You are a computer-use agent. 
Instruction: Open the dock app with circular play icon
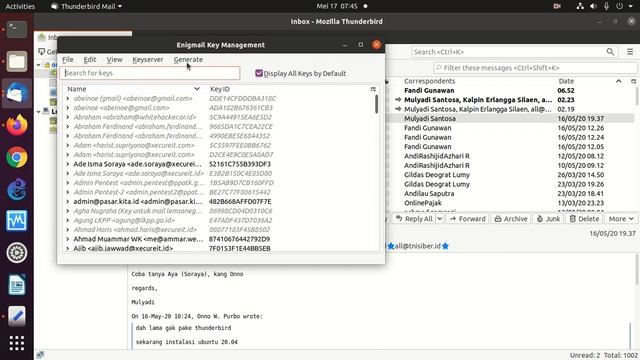coord(17,253)
